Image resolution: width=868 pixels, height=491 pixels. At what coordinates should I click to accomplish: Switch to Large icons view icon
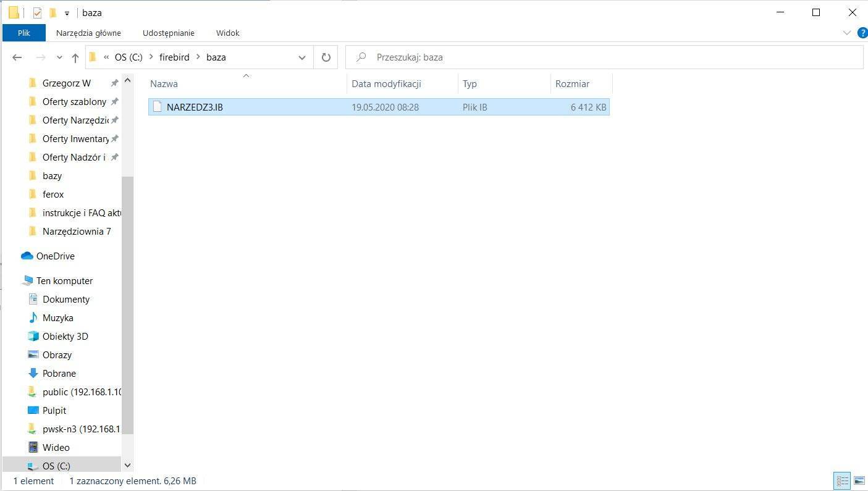[859, 481]
